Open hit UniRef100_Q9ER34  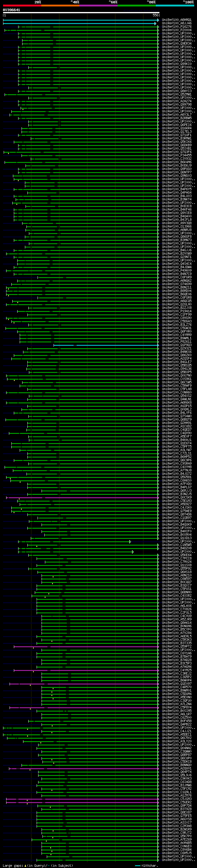[x=177, y=43]
